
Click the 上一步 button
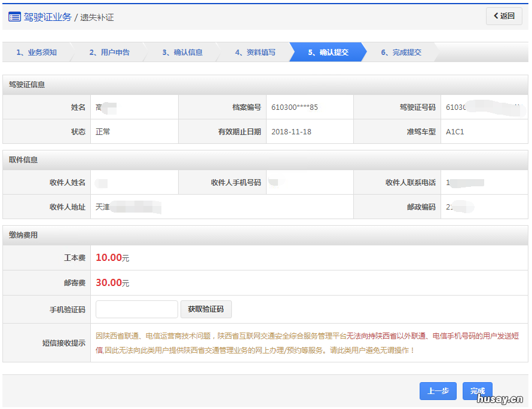438,390
